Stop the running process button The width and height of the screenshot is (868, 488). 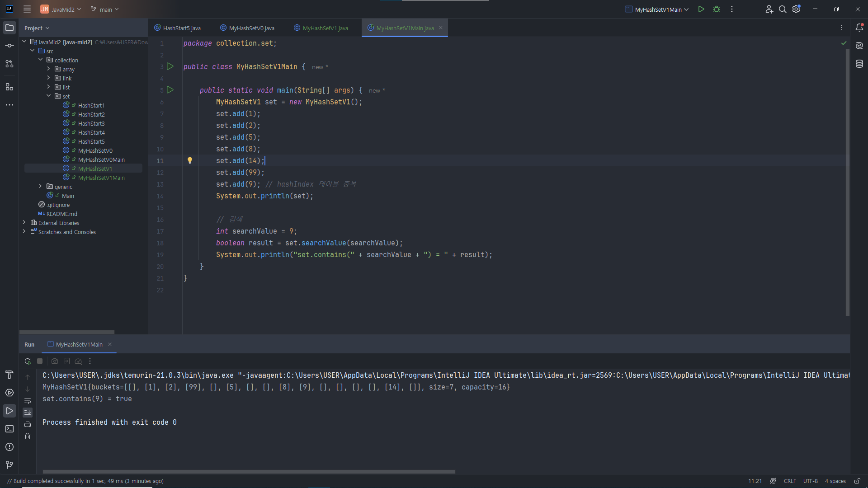click(40, 361)
